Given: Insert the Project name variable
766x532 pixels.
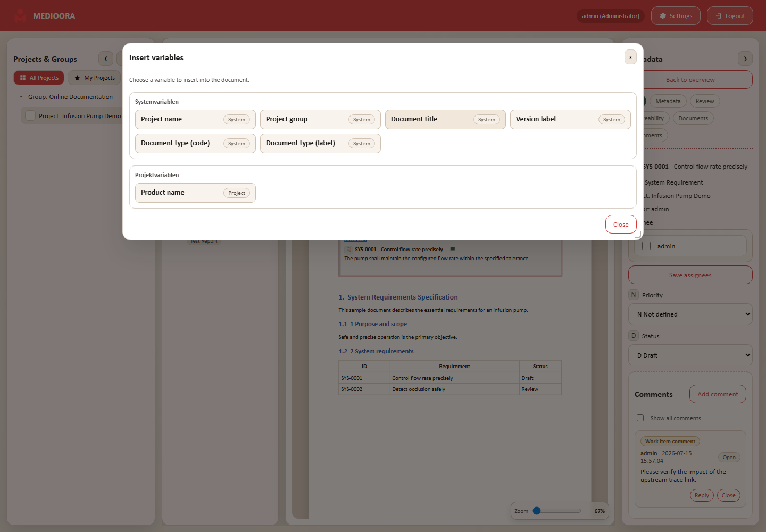Looking at the screenshot, I should (195, 119).
